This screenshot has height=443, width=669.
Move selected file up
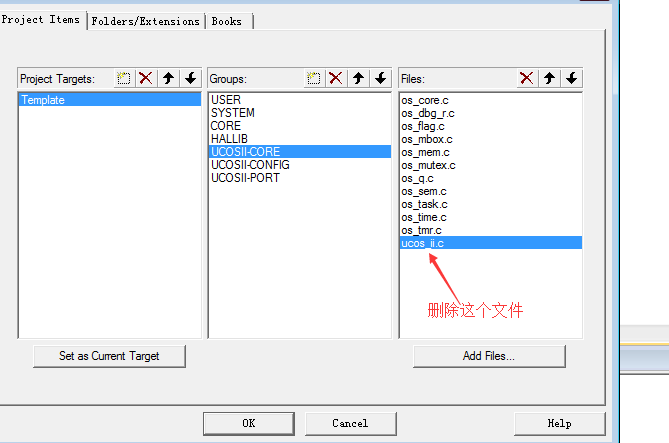pyautogui.click(x=550, y=79)
